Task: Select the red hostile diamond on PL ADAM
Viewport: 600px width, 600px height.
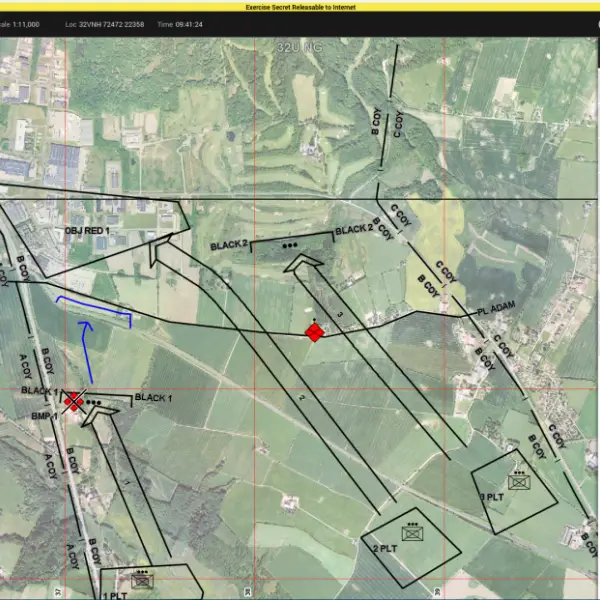Action: pos(314,332)
